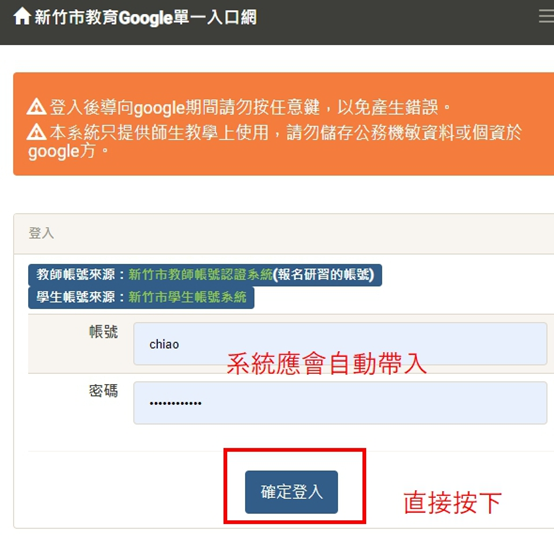Click the (報名研習的帳號) text

point(323,274)
